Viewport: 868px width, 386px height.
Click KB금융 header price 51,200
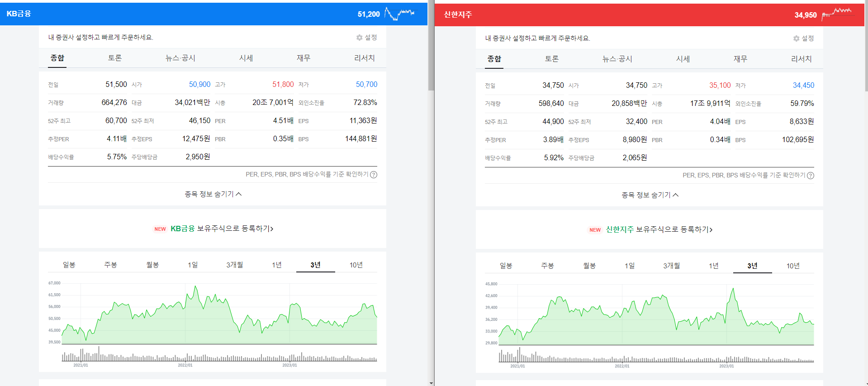point(369,14)
